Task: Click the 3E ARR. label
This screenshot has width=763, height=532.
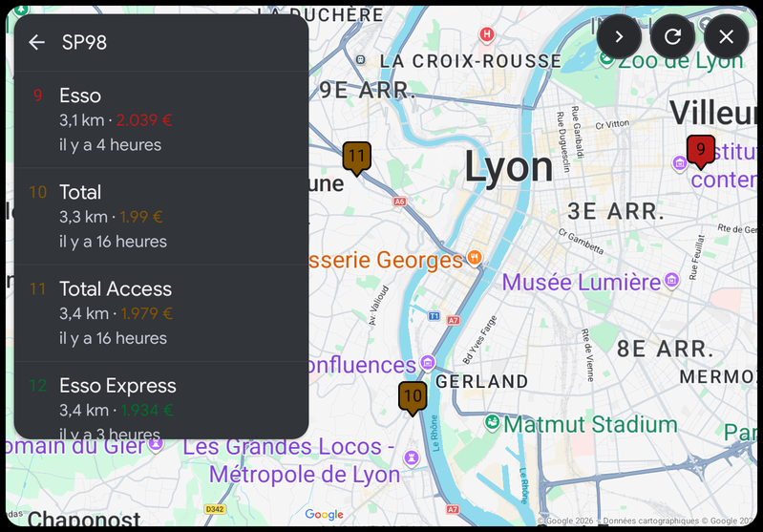Action: pos(616,211)
